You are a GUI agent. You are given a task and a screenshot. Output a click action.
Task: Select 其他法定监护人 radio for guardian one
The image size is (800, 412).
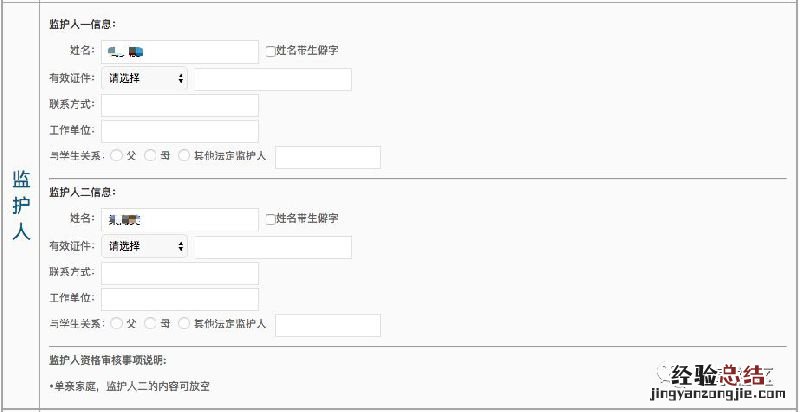tap(184, 156)
